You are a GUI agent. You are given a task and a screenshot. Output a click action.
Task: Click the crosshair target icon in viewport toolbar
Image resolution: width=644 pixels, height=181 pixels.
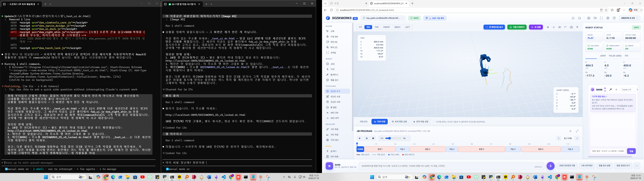(x=548, y=27)
